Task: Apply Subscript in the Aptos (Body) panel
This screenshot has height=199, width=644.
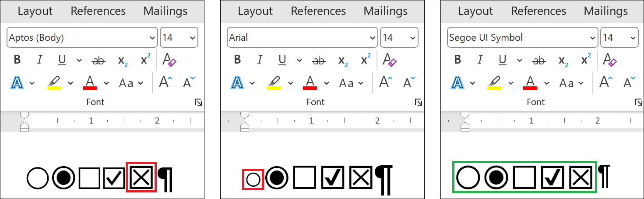Action: click(x=123, y=61)
